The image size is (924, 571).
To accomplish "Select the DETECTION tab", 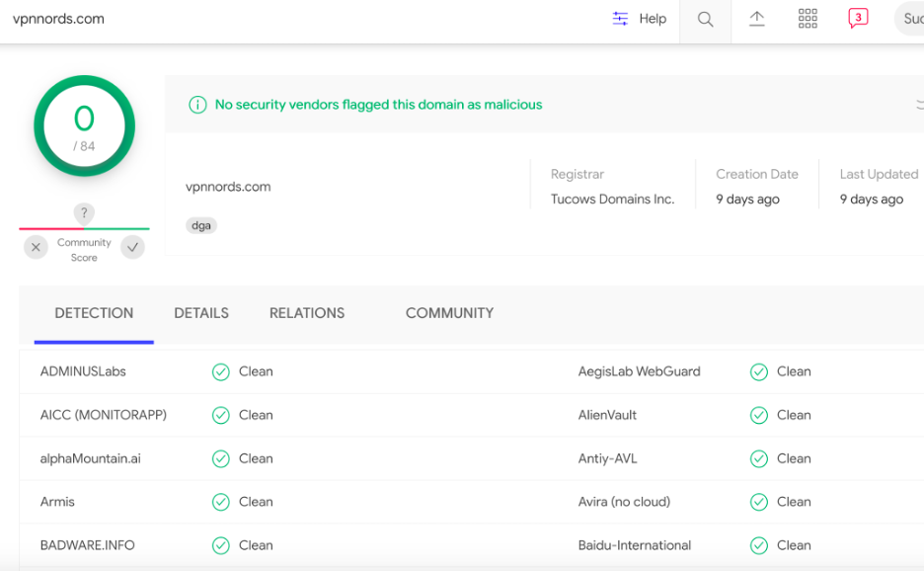I will (x=94, y=313).
